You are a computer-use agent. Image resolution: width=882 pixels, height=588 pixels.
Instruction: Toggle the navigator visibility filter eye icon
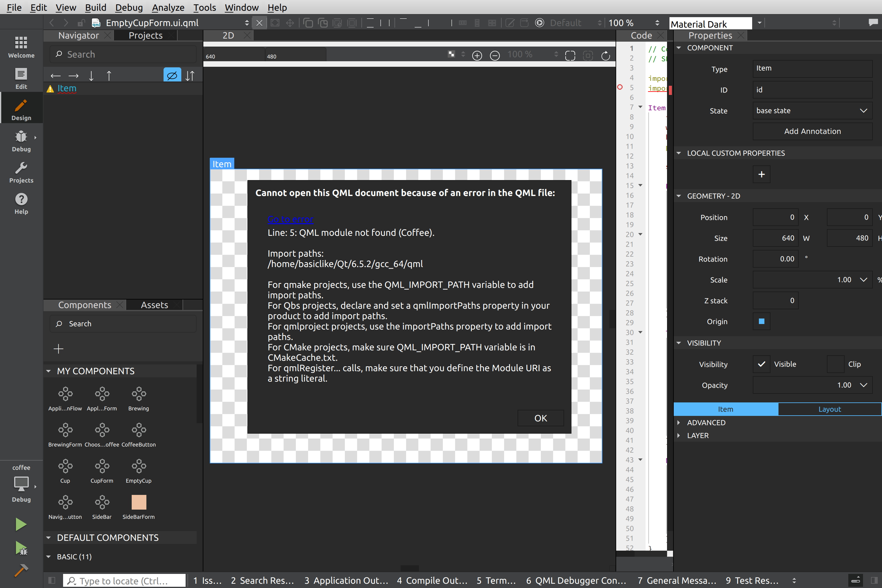[x=172, y=75]
